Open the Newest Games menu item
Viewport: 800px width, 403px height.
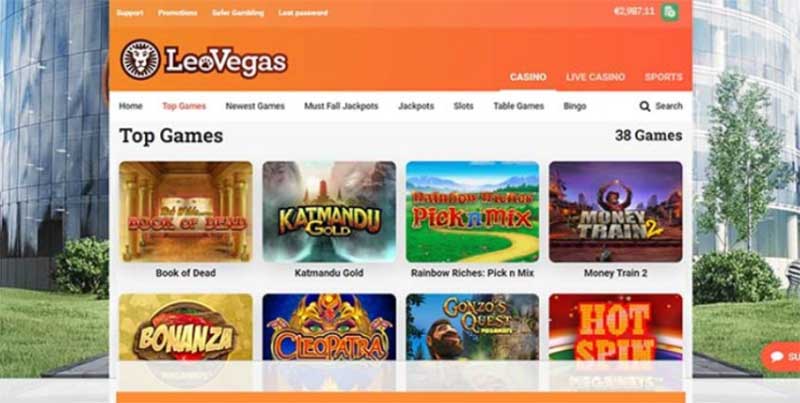tap(255, 106)
